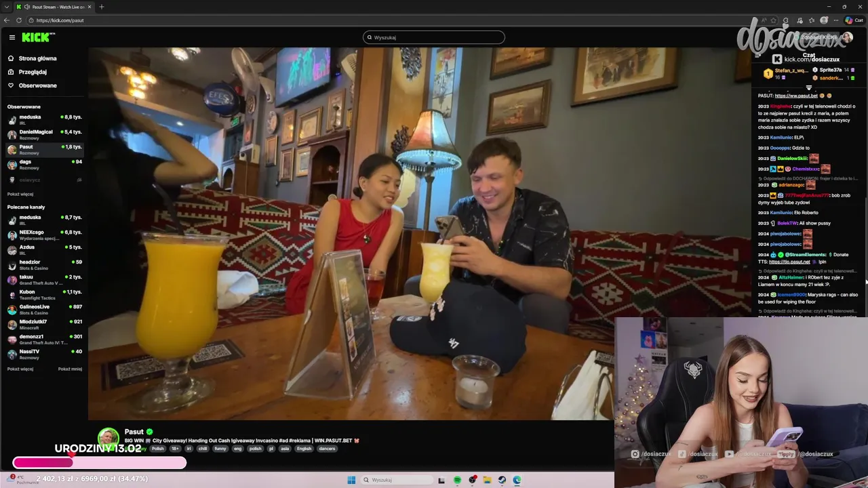
Task: Select the dancers stream tag
Action: [327, 449]
